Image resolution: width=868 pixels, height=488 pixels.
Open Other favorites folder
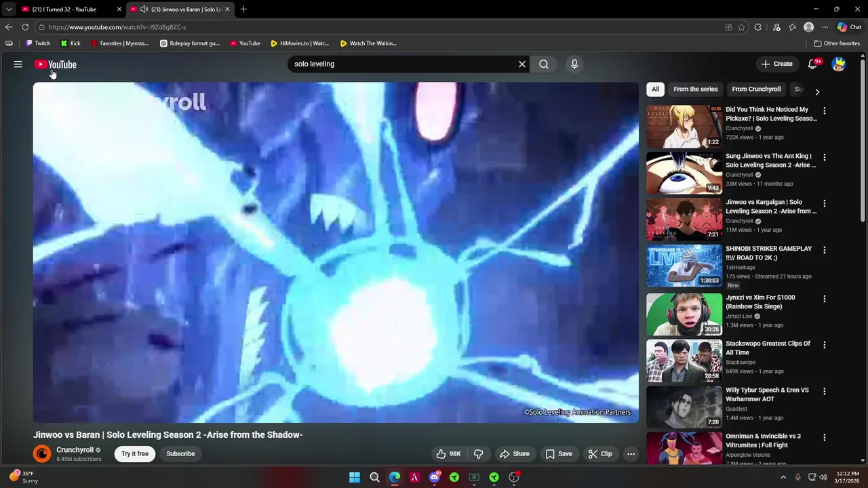pyautogui.click(x=837, y=43)
